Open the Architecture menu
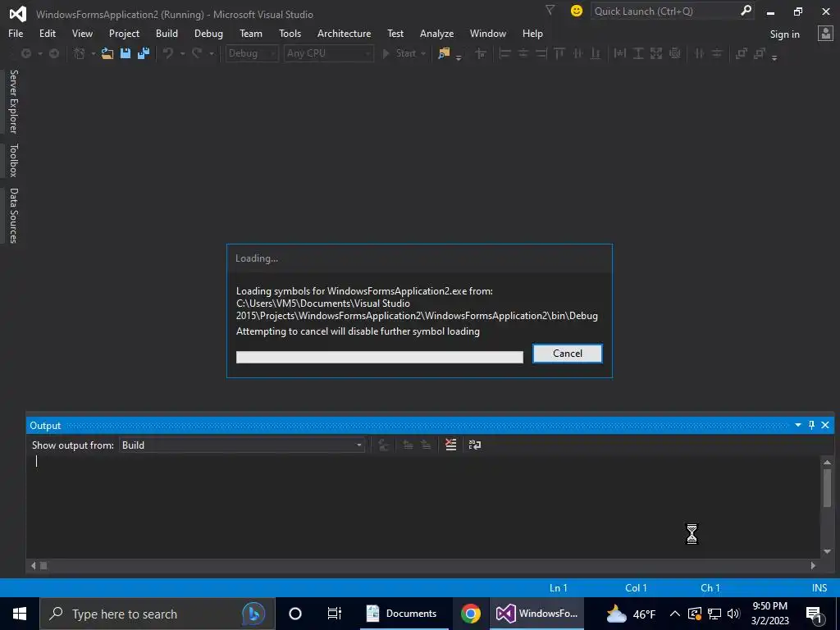 [x=344, y=33]
